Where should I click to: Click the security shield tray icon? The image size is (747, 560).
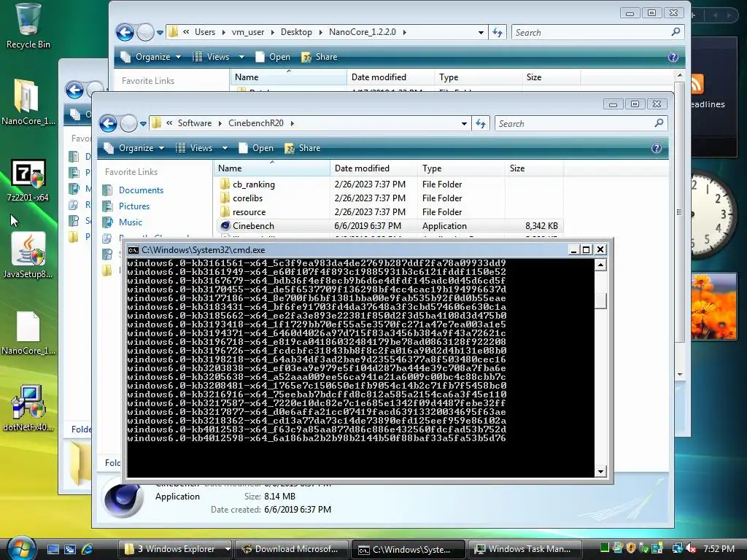click(x=631, y=548)
